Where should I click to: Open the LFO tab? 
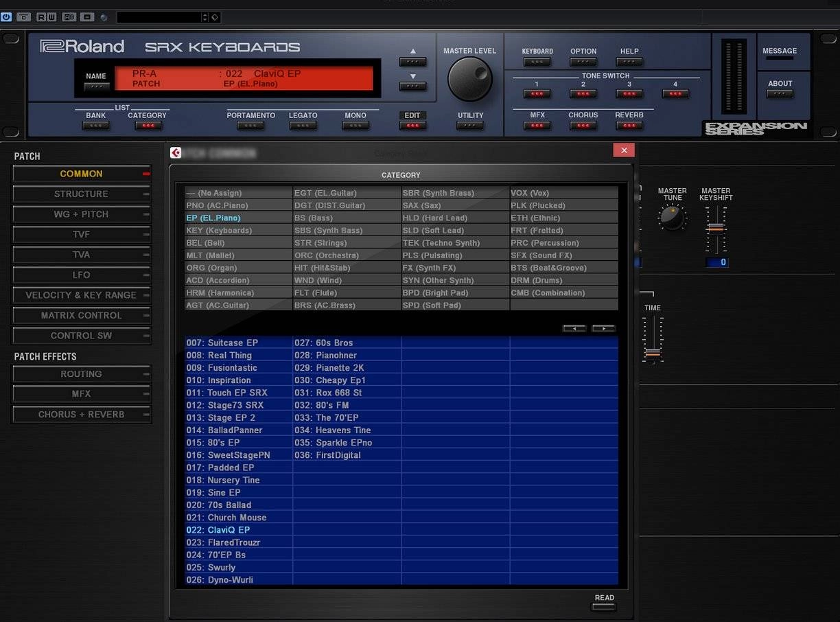click(x=82, y=275)
